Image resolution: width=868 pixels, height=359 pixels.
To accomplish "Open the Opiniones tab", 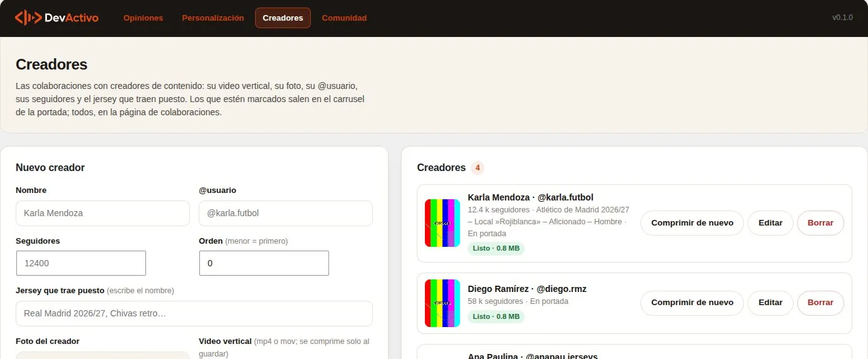I will 143,18.
